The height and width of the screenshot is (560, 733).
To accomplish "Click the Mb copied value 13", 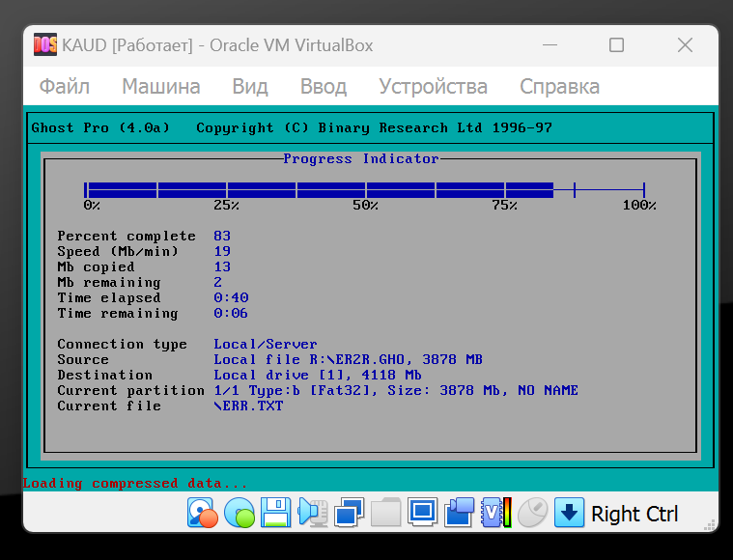I will tap(222, 266).
